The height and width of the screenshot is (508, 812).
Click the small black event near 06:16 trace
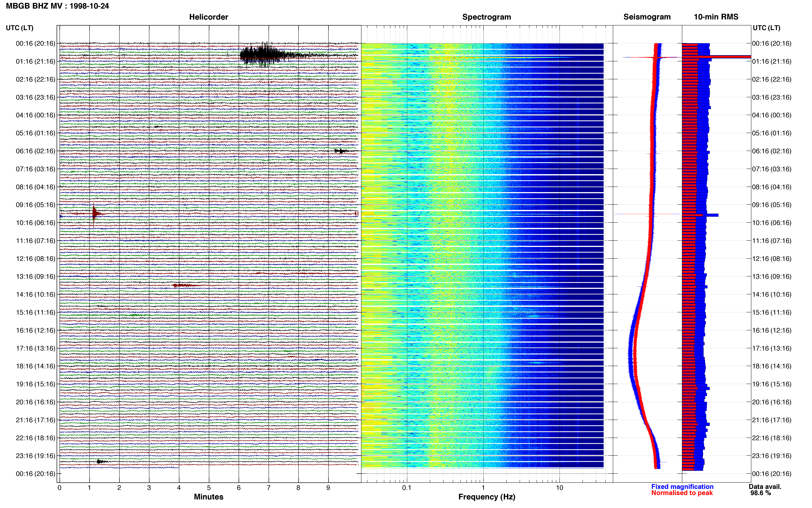tap(342, 151)
